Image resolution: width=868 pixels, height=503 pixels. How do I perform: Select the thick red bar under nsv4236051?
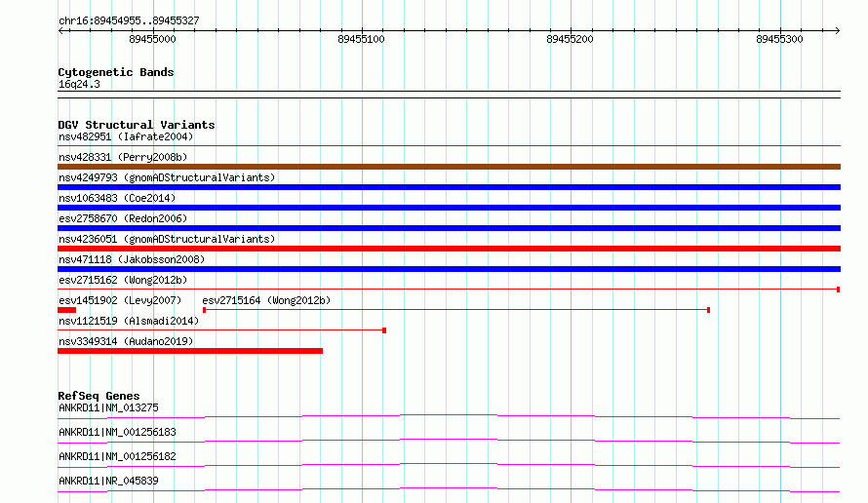pyautogui.click(x=449, y=249)
